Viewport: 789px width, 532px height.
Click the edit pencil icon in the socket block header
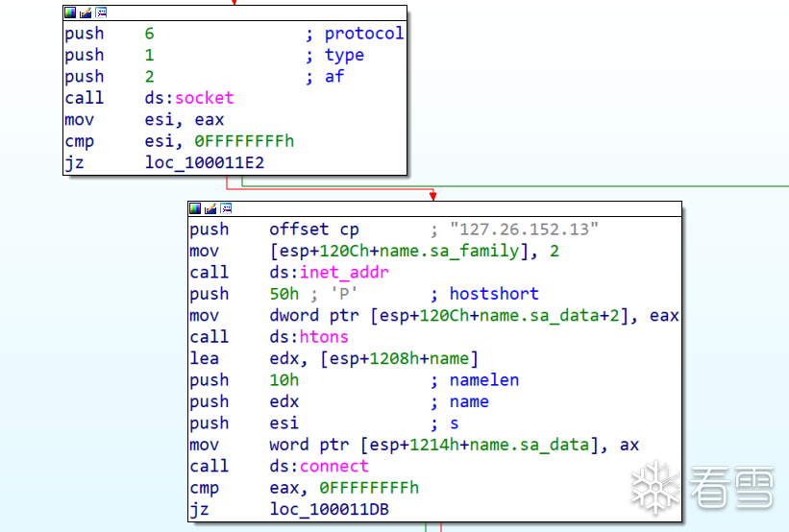[x=86, y=12]
